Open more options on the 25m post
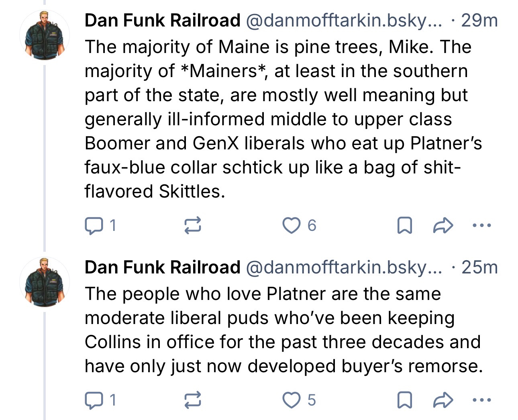The image size is (518, 420). (481, 400)
